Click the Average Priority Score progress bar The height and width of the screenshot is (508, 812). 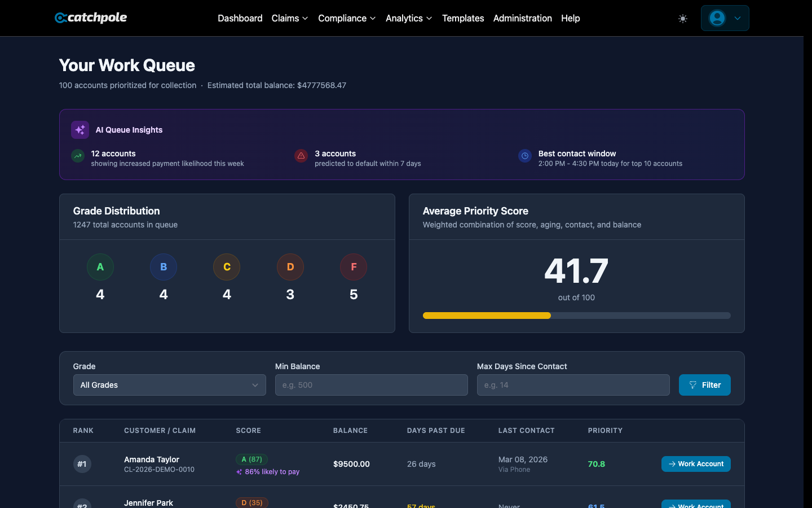[x=576, y=316]
